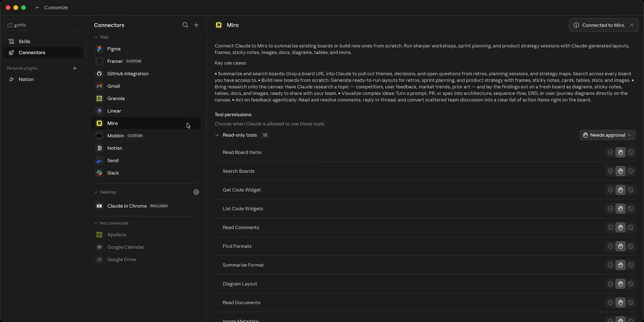Click the Gmail connector icon

coord(99,86)
